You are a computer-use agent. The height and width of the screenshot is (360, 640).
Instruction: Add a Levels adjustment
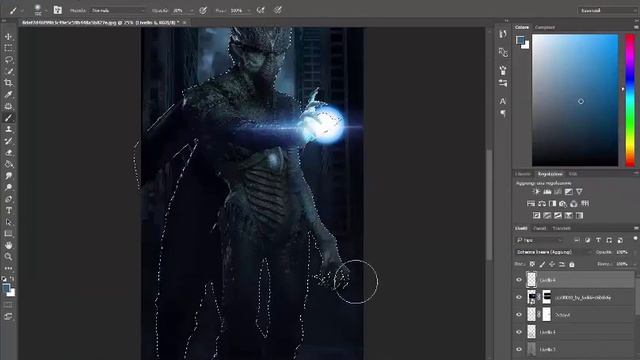tap(547, 192)
